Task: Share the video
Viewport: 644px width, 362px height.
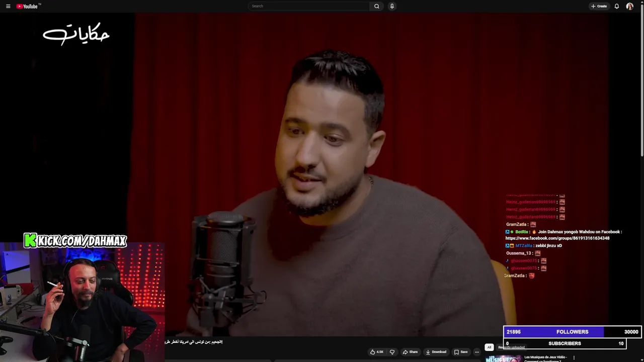Action: pyautogui.click(x=410, y=352)
